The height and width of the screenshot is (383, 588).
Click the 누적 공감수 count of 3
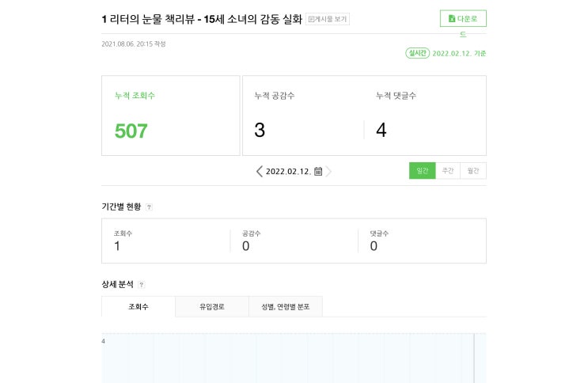[260, 130]
